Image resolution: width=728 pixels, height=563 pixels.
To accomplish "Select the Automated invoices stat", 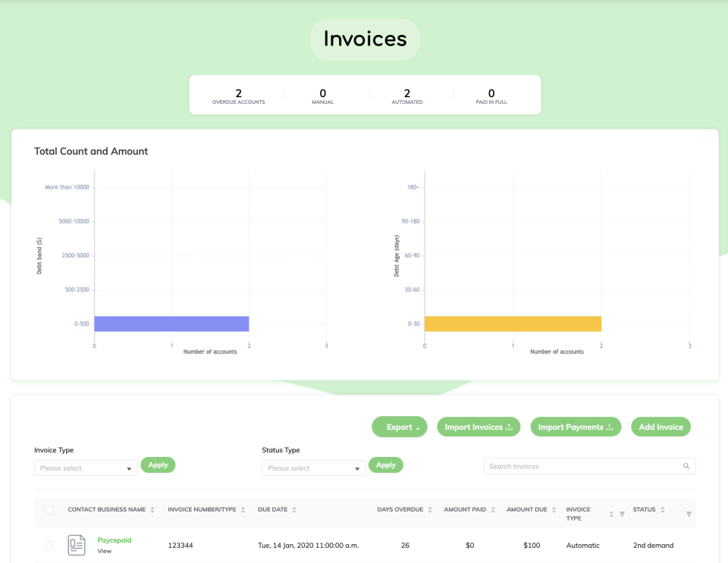I will coord(407,96).
